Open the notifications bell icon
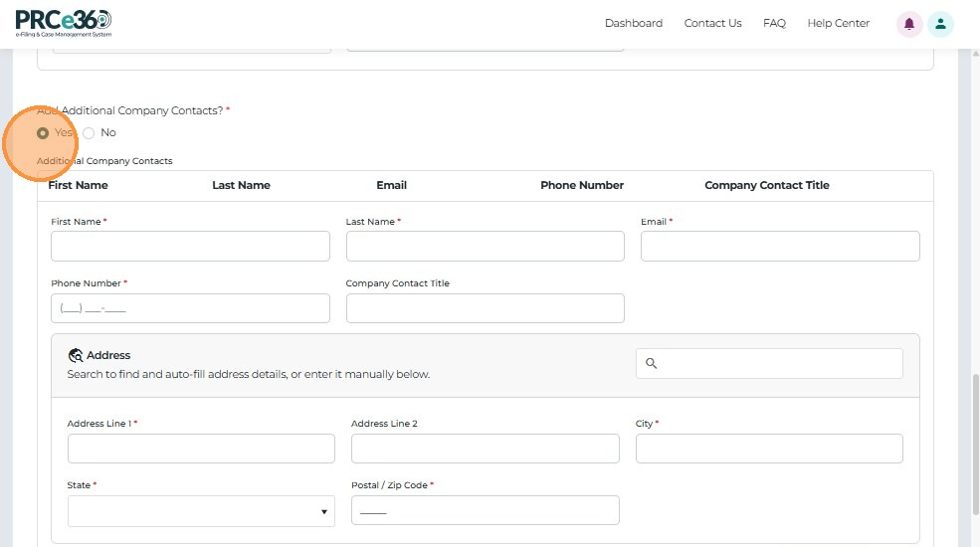 [x=909, y=24]
